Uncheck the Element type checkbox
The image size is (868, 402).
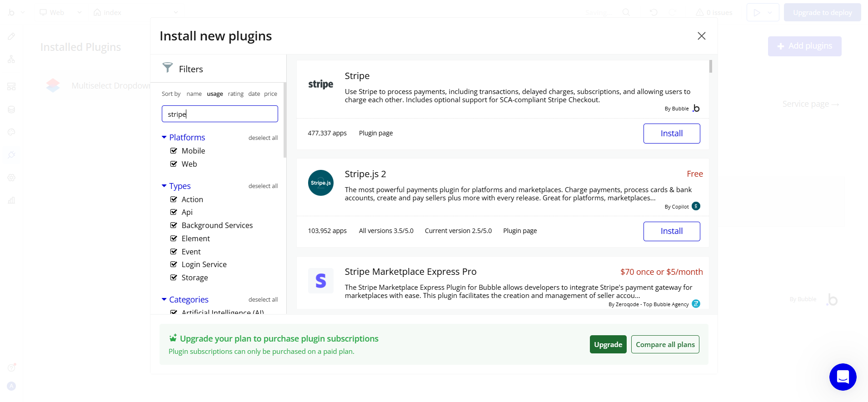(x=174, y=238)
